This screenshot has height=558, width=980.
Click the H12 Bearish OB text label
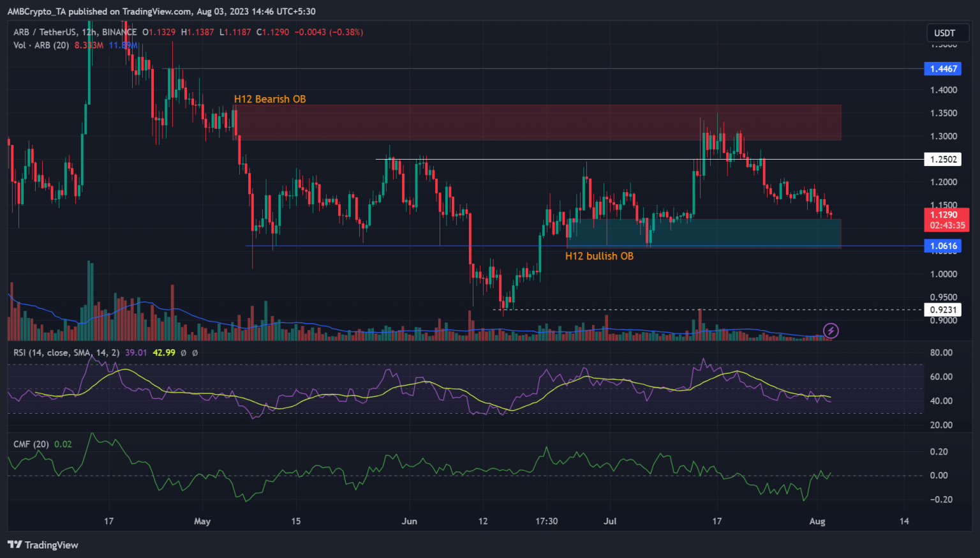[x=270, y=99]
